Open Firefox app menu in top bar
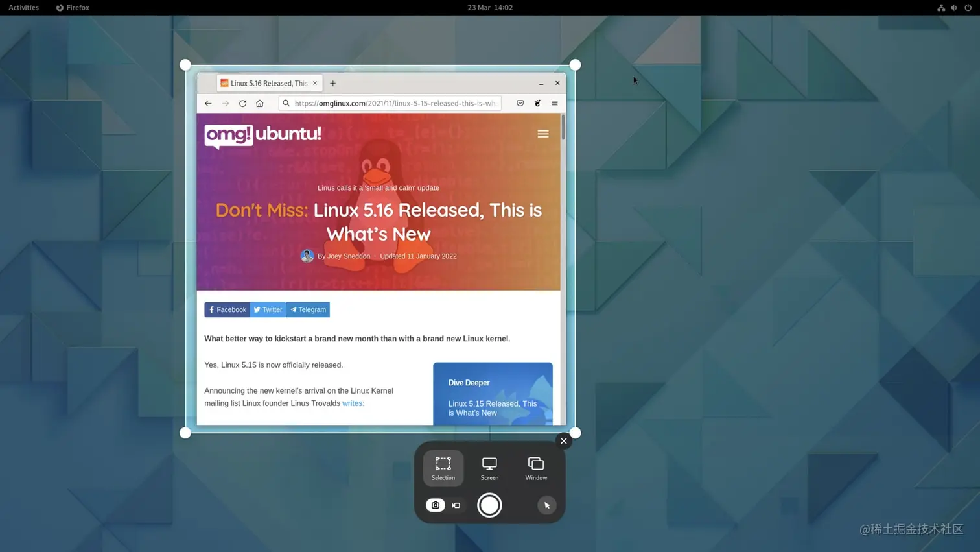Image resolution: width=980 pixels, height=552 pixels. 73,8
